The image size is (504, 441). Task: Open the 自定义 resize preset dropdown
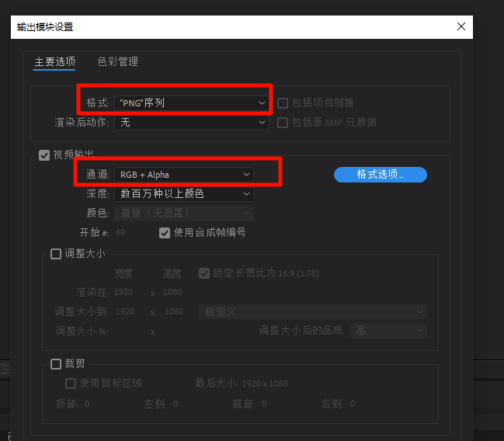tap(313, 312)
